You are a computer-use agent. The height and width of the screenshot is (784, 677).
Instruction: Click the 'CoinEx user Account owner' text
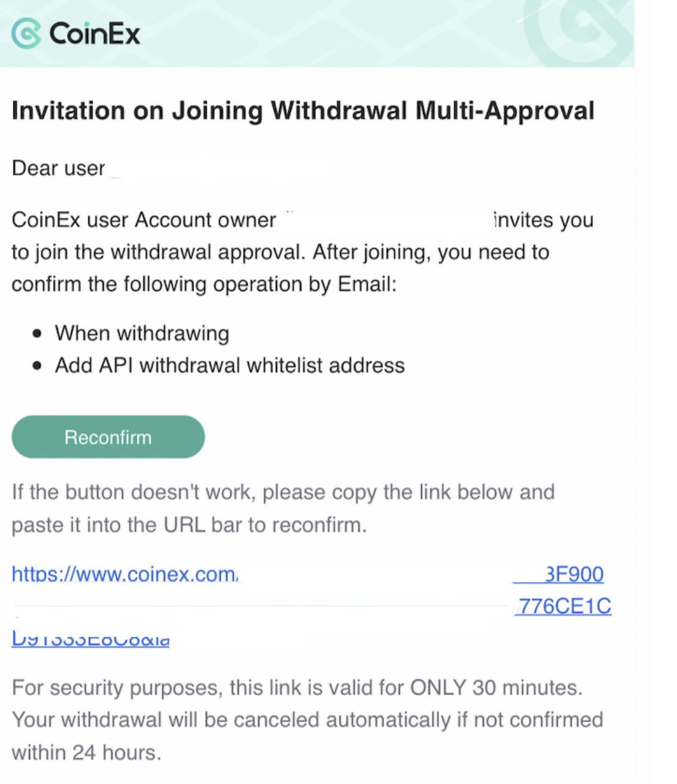144,220
